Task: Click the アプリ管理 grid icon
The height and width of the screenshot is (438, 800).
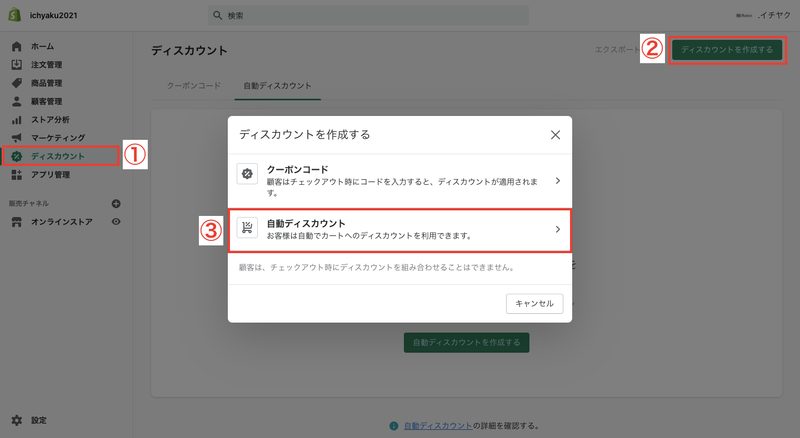Action: pyautogui.click(x=17, y=175)
